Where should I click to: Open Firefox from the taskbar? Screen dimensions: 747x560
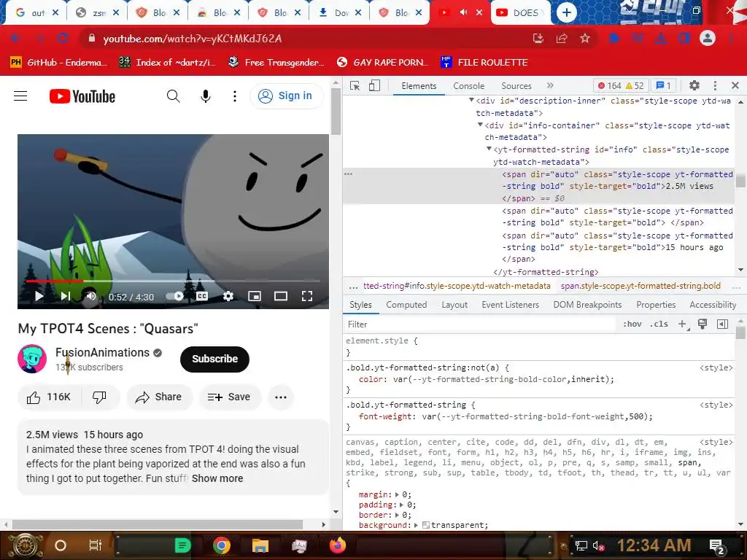point(338,545)
